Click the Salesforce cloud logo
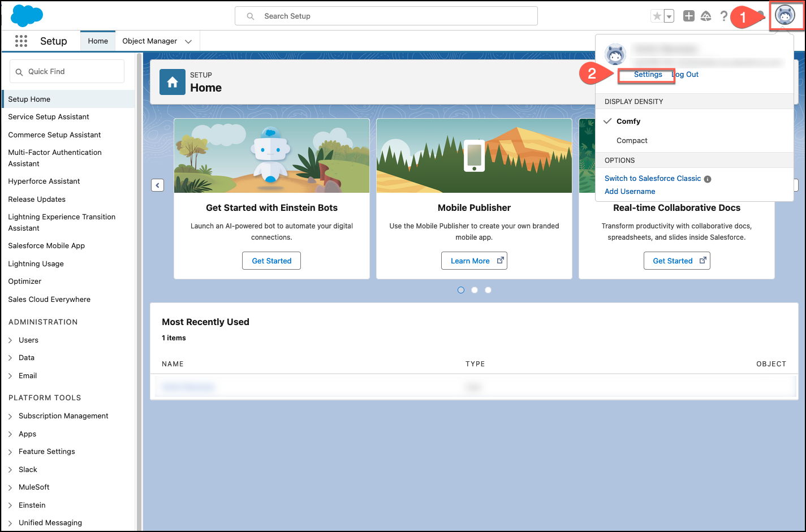This screenshot has height=532, width=806. click(27, 16)
